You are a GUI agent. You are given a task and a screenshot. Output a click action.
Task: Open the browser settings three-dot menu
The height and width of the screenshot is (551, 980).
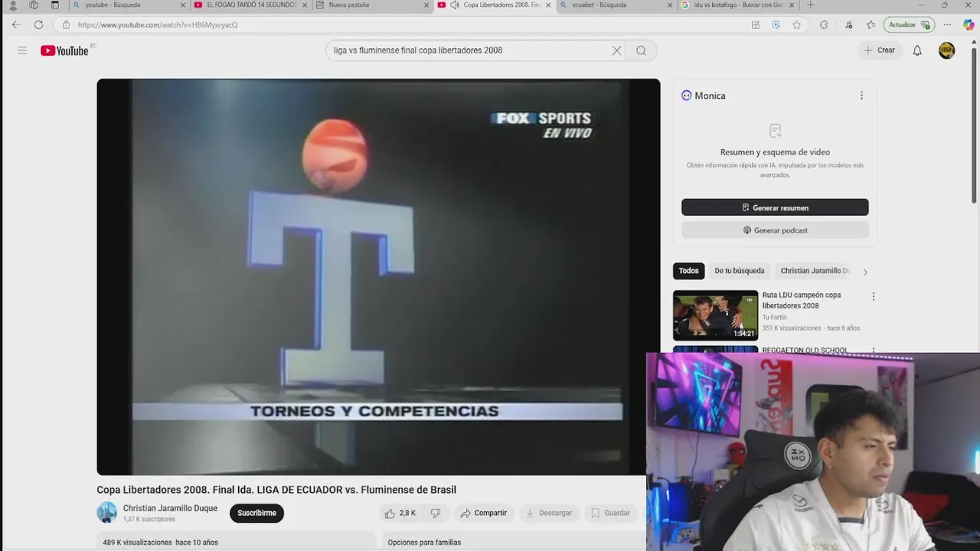click(947, 24)
